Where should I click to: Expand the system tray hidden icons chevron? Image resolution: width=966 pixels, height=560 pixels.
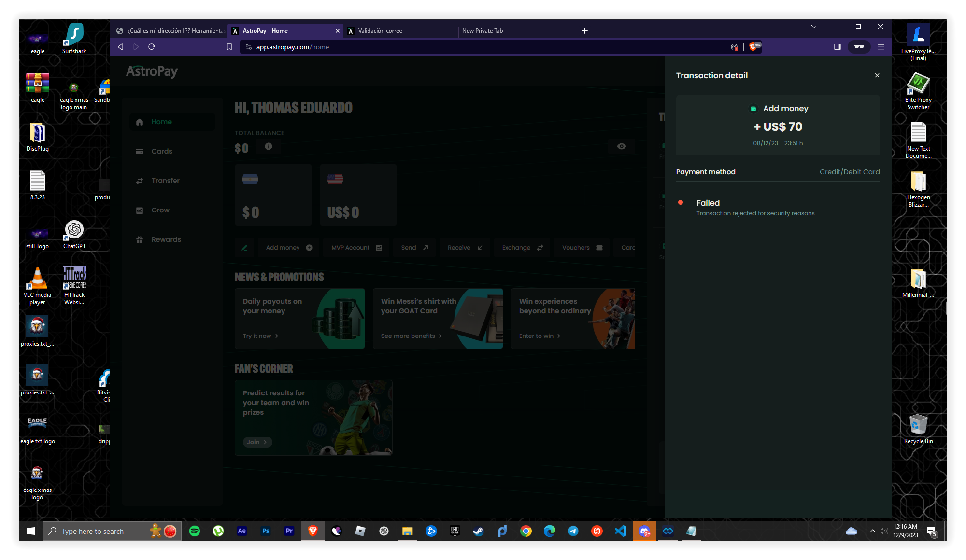pyautogui.click(x=872, y=531)
